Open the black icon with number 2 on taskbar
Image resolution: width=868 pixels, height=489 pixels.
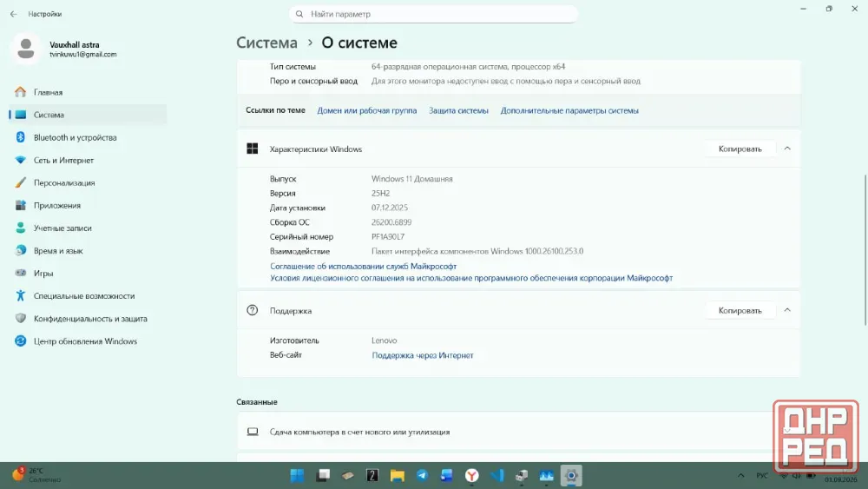(372, 475)
